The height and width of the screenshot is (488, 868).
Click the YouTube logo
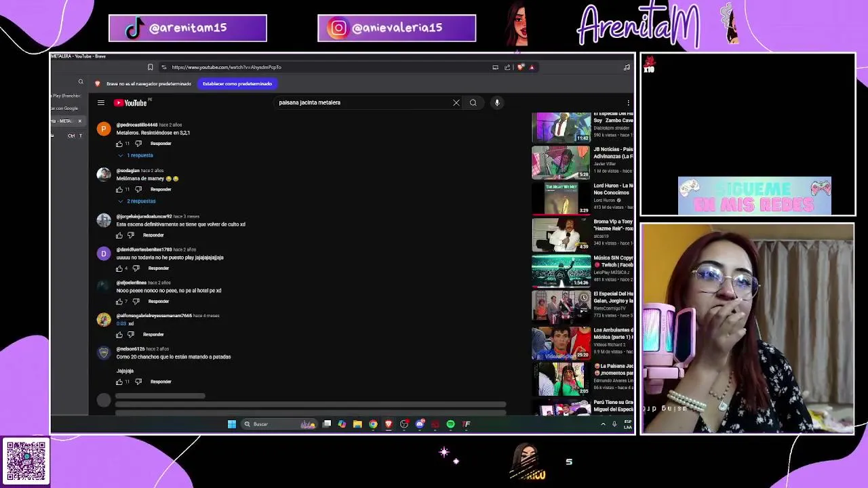[x=130, y=103]
